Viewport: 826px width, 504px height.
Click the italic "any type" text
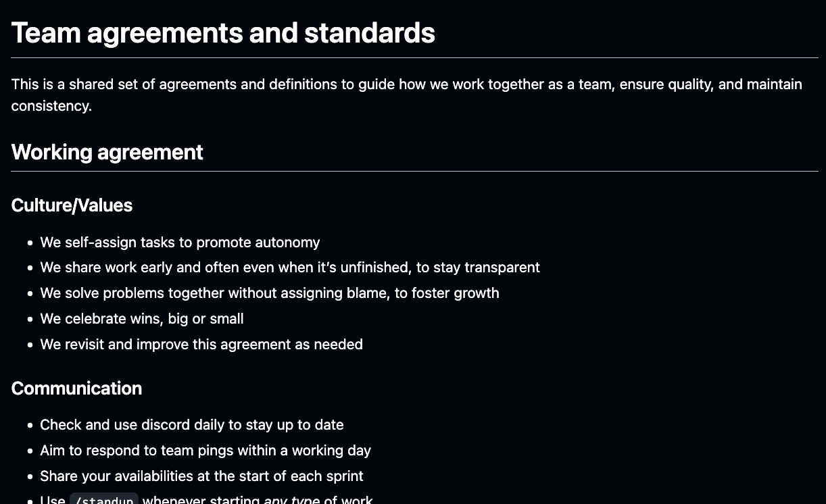click(291, 500)
